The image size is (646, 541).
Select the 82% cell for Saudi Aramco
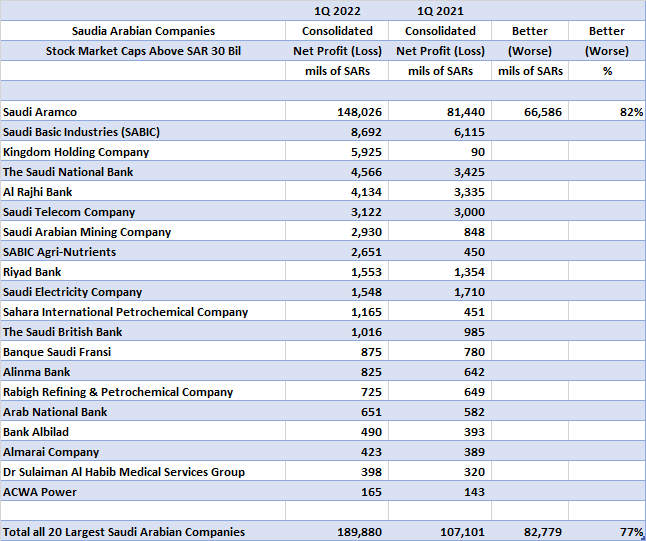point(607,111)
